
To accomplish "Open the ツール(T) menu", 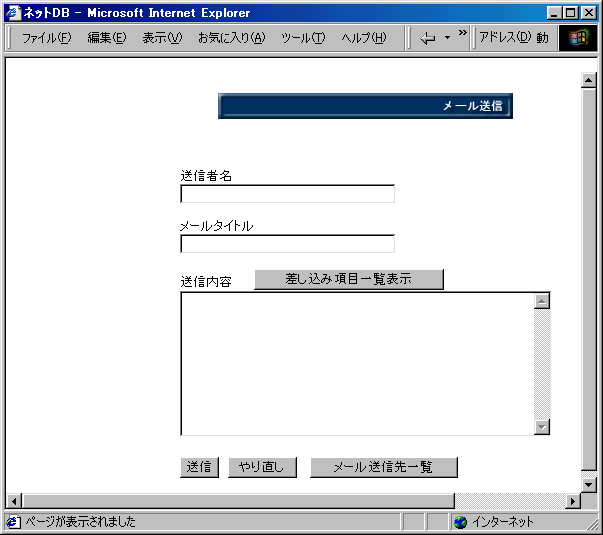I will click(x=303, y=38).
